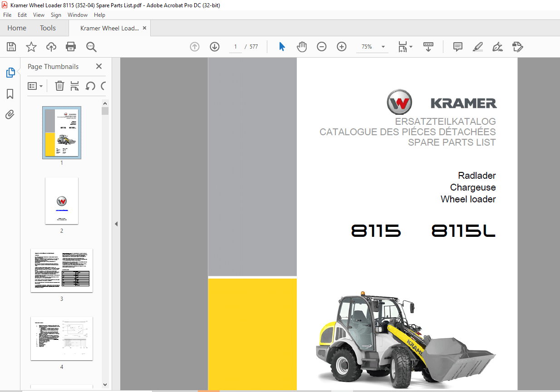
Task: Go to the next page with the down arrow
Action: pyautogui.click(x=214, y=47)
